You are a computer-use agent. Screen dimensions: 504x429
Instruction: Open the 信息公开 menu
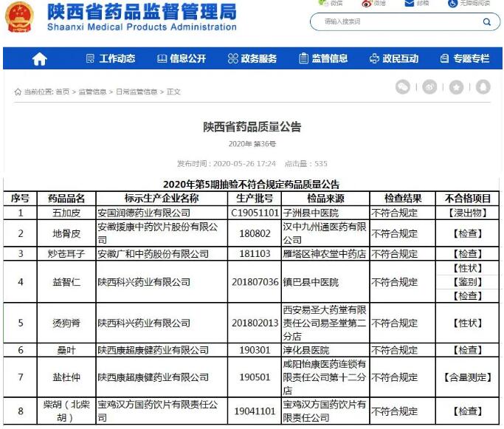pos(182,59)
